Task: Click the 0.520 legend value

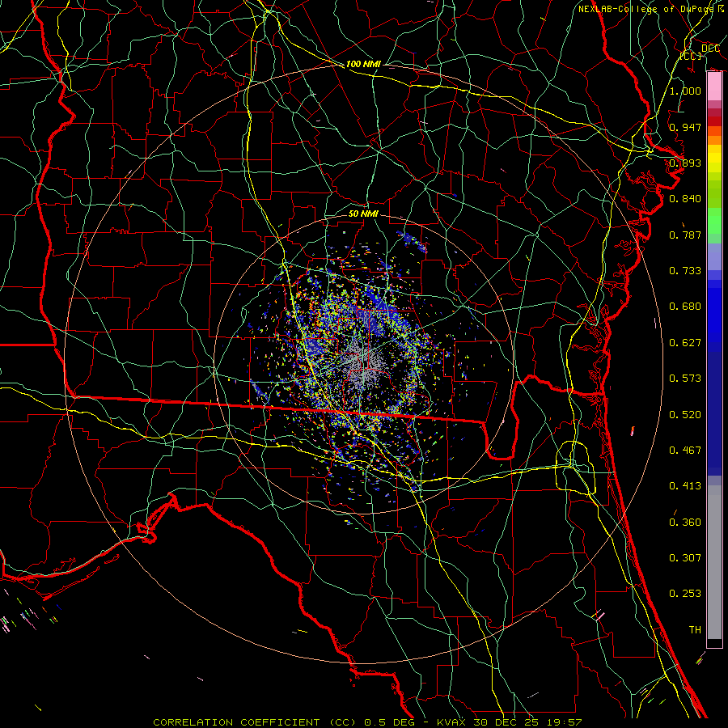Action: tap(685, 415)
